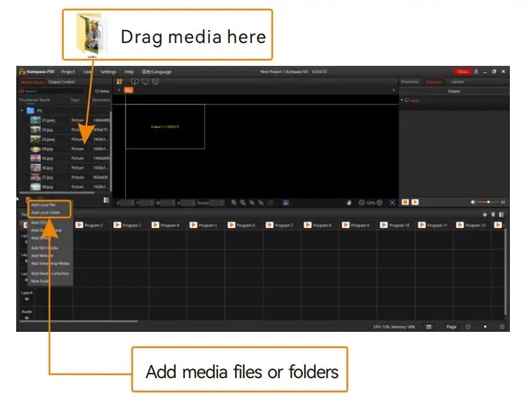
Task: Play Program 9
Action: coord(345,225)
